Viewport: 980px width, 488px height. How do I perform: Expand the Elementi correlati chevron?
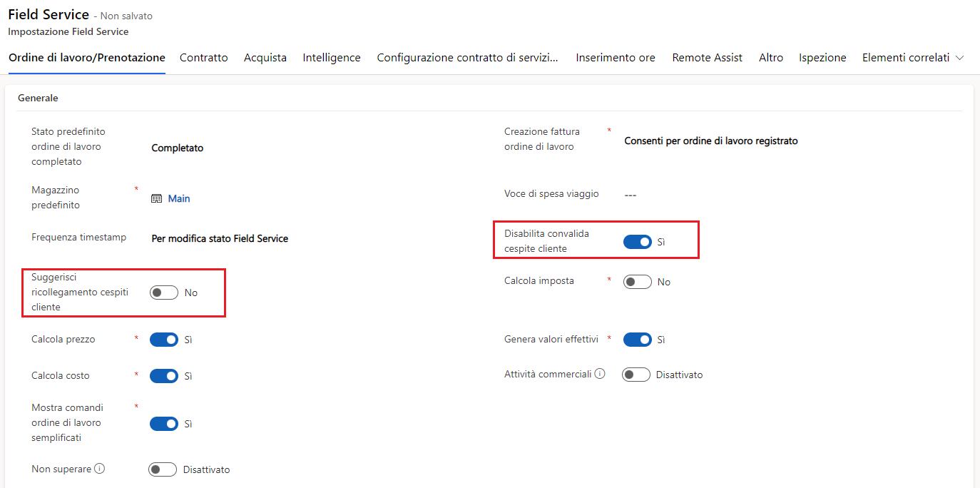tap(959, 58)
